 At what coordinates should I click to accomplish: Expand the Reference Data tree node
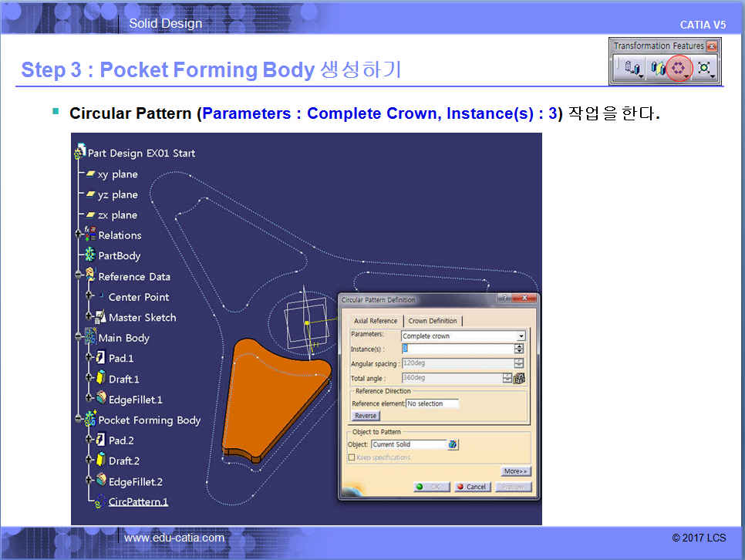pyautogui.click(x=79, y=276)
